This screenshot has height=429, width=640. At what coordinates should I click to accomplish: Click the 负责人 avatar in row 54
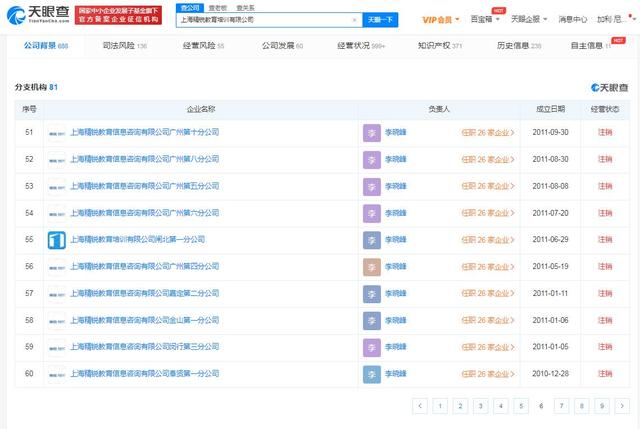coord(372,213)
